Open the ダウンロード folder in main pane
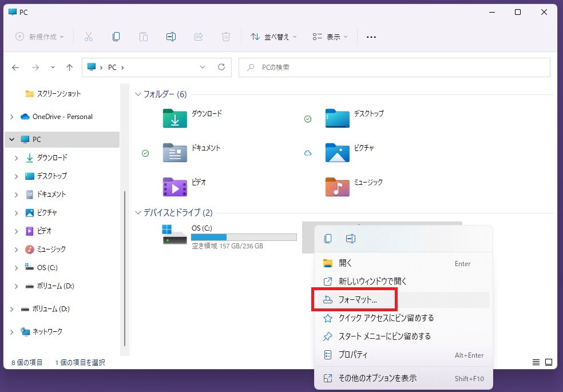The image size is (563, 392). click(x=175, y=118)
